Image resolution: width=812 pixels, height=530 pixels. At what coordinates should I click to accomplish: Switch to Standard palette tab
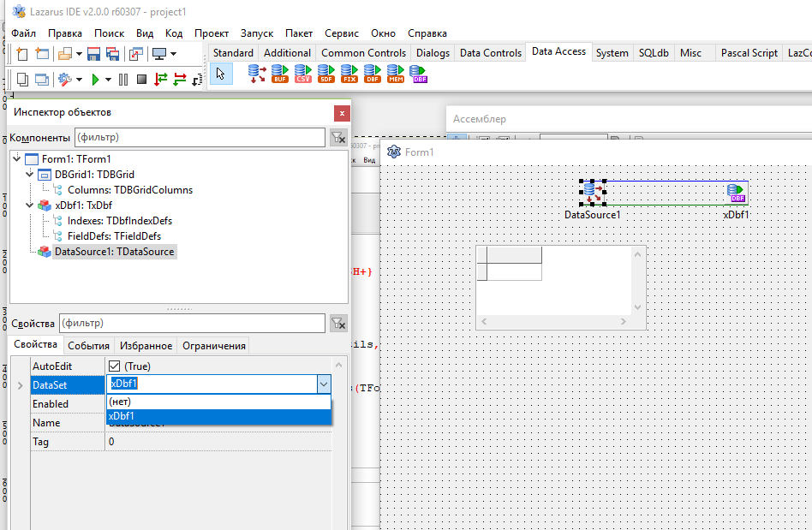coord(233,53)
